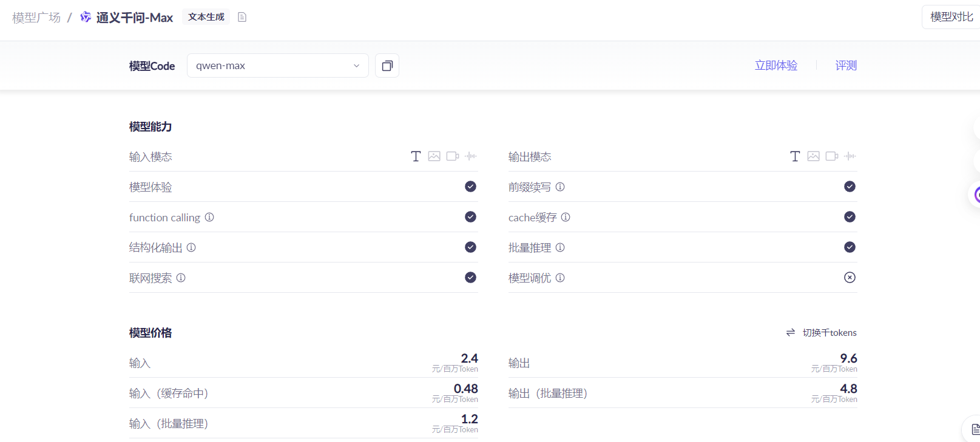Show info tooltip for 前缀续写

[x=560, y=187]
